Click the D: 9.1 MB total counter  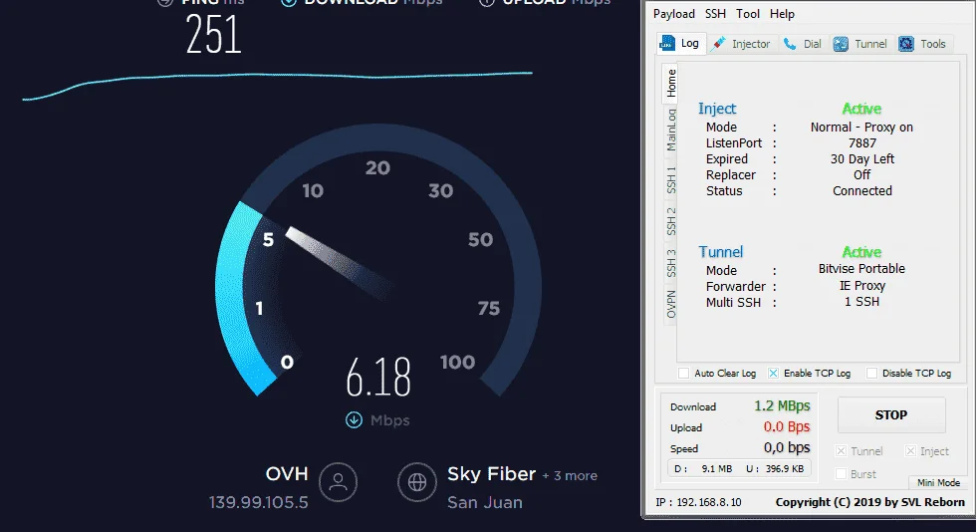pyautogui.click(x=703, y=469)
